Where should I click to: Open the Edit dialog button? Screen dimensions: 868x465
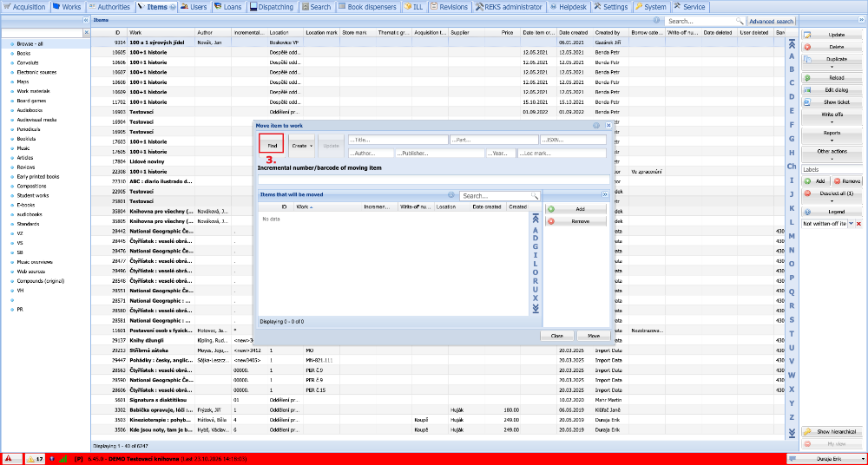click(x=832, y=89)
